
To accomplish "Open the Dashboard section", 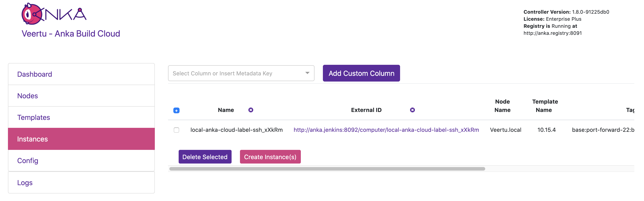I will (34, 74).
